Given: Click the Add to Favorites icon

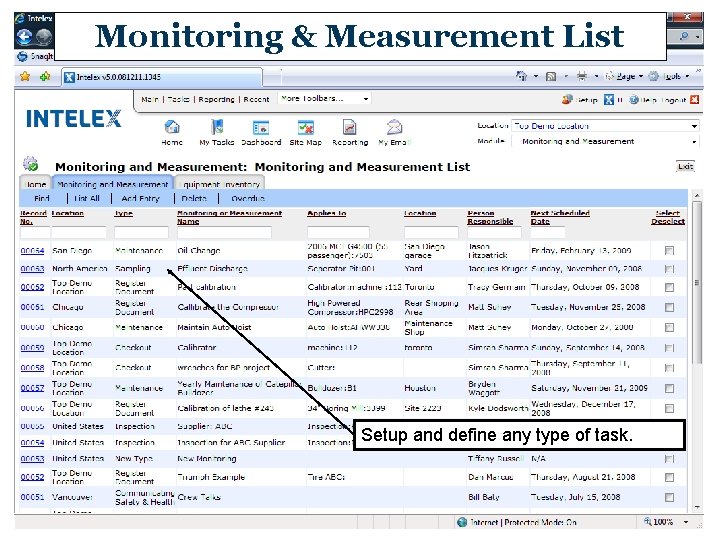Looking at the screenshot, I should tap(45, 76).
